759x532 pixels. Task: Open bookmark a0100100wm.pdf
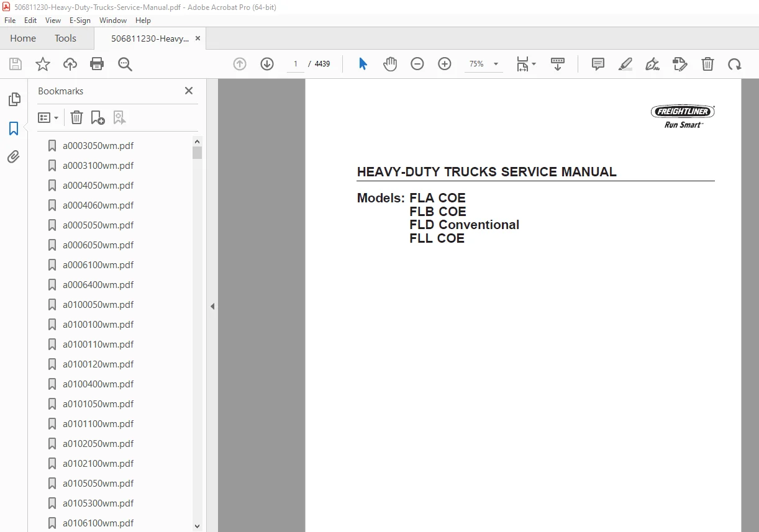coord(98,325)
